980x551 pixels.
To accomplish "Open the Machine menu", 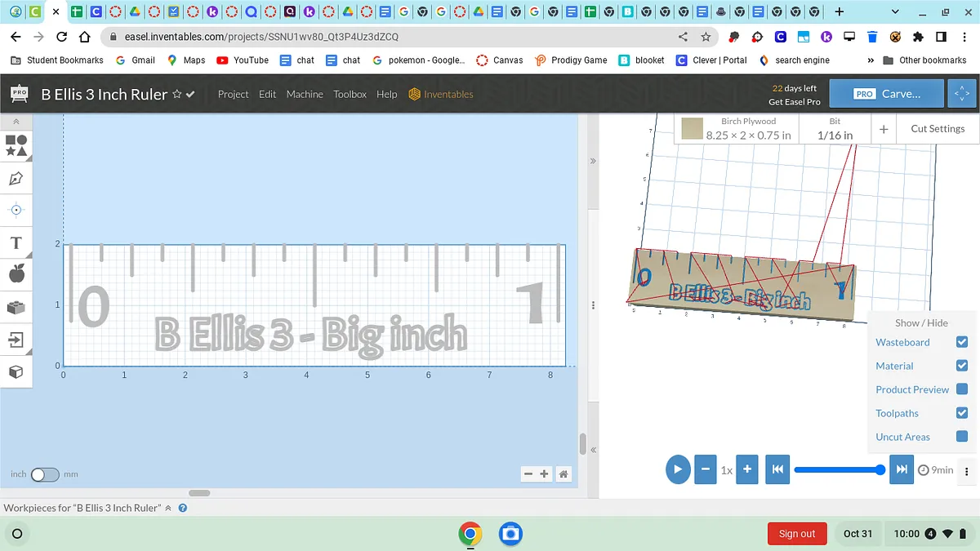I will click(305, 95).
